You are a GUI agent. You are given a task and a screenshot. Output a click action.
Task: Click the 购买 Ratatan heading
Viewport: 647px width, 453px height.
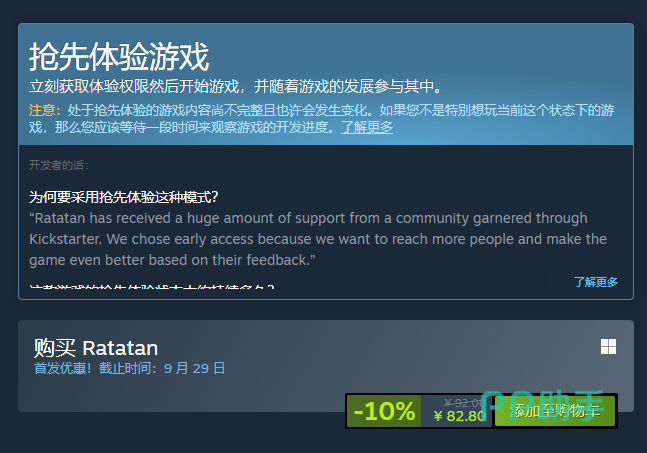[x=96, y=348]
